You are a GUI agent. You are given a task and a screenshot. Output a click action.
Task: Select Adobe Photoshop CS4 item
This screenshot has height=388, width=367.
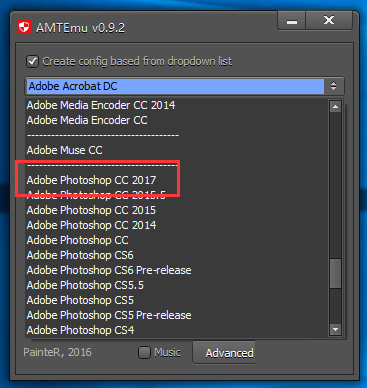pos(80,330)
